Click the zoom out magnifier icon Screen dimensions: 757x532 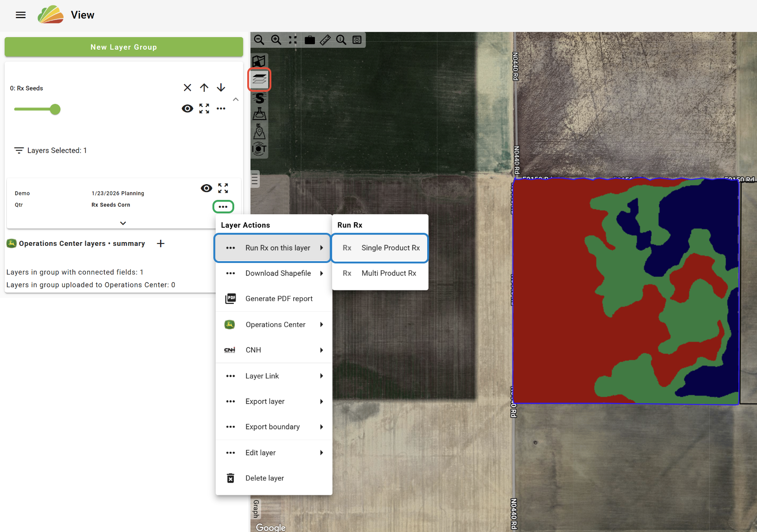point(259,40)
